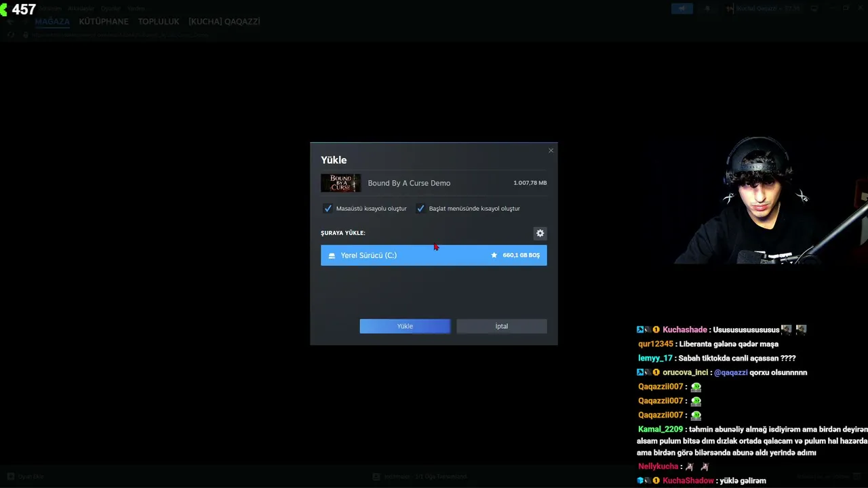Cancel installation with İptal button
This screenshot has width=868, height=488.
pyautogui.click(x=501, y=326)
